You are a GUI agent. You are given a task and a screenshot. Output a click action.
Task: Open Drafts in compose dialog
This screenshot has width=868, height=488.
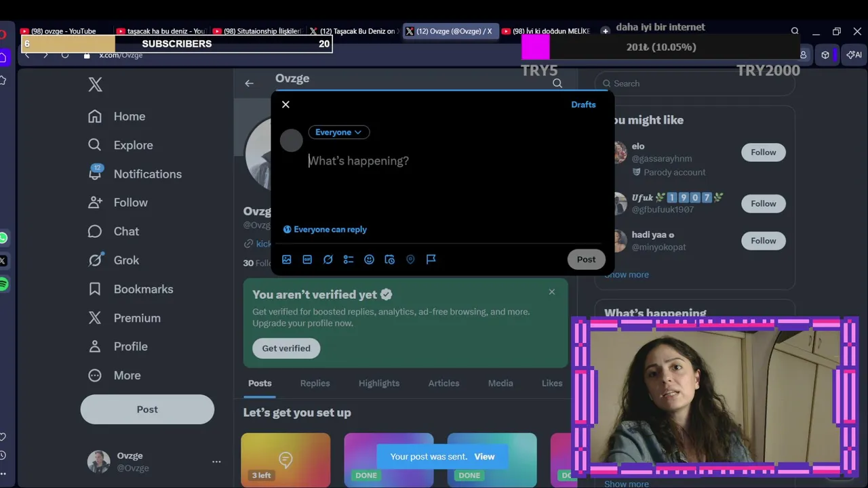583,104
